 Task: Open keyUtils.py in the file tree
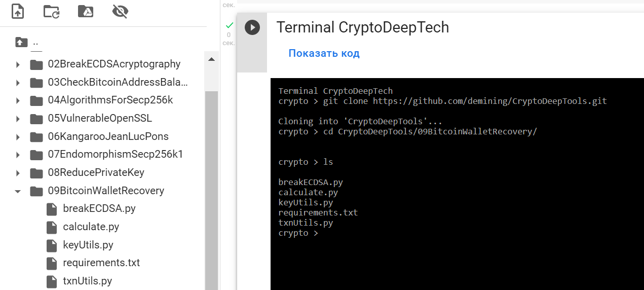coord(88,245)
